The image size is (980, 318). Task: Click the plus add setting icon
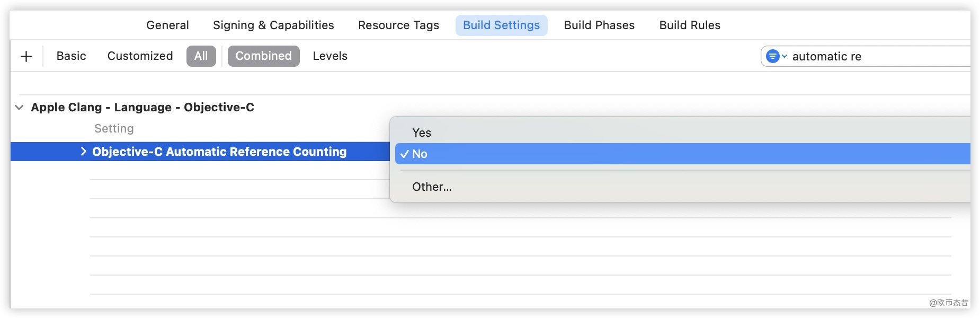click(26, 56)
